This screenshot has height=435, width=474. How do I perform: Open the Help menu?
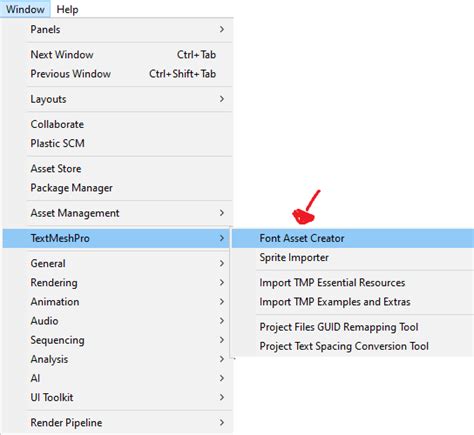pos(67,9)
